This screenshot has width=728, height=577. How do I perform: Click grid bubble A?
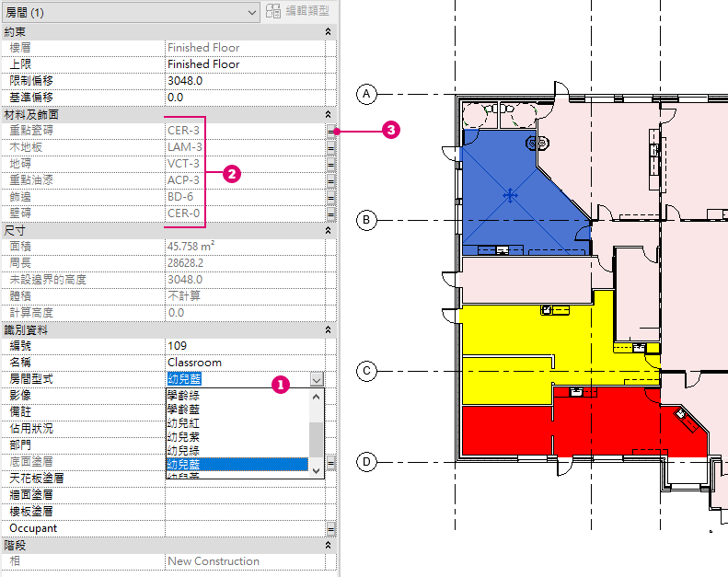(x=366, y=94)
